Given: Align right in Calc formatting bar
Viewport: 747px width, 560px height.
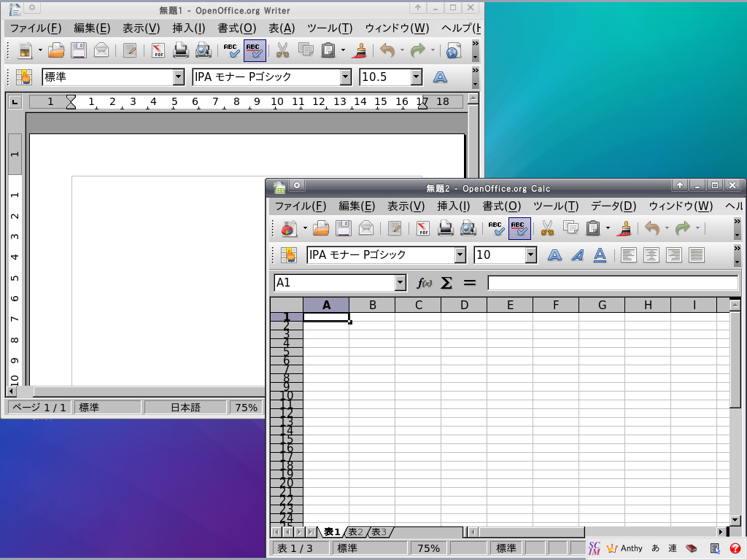Looking at the screenshot, I should point(673,254).
